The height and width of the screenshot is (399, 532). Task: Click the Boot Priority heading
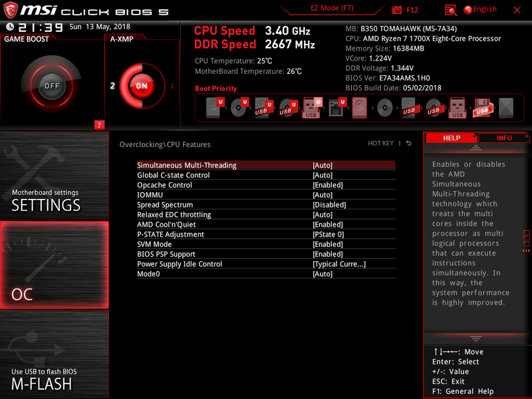(215, 88)
